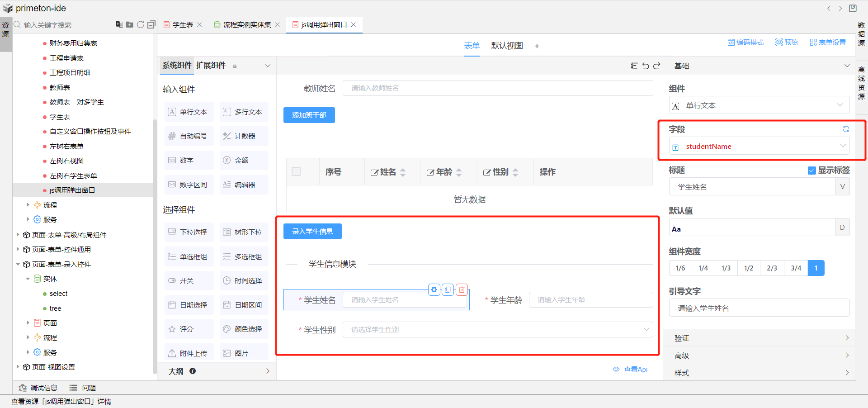Tick the select-all checkbox in table header
Viewport: 868px width, 408px height.
[296, 171]
